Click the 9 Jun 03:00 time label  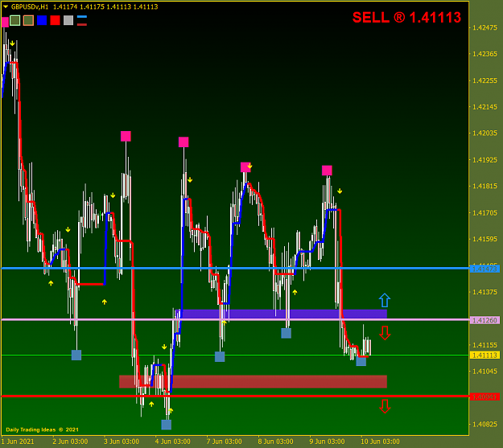[x=327, y=442]
